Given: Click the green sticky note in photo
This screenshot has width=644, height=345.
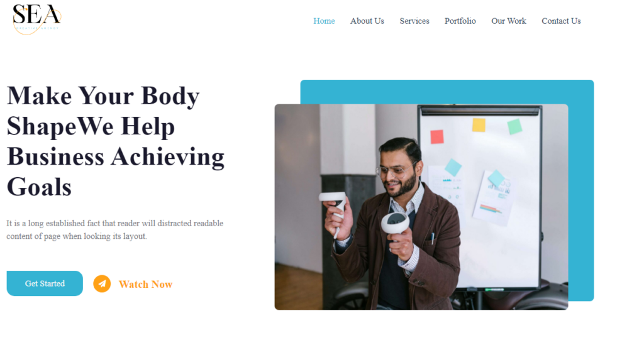Looking at the screenshot, I should click(x=514, y=126).
